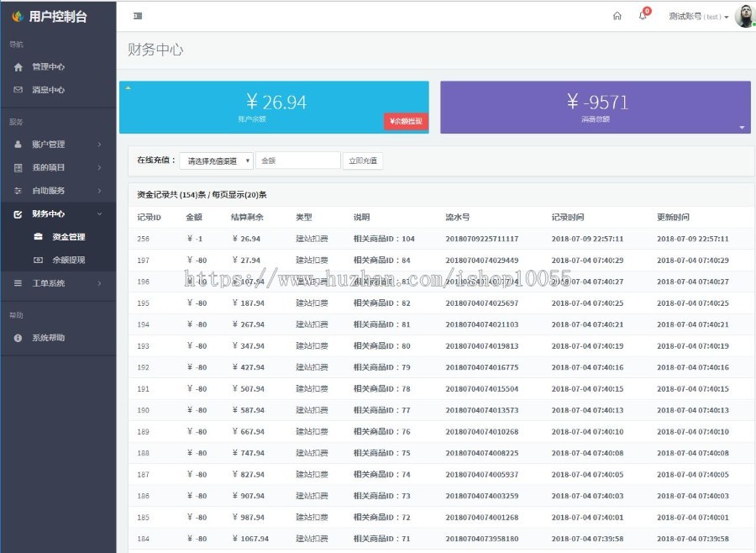Click the 资金管理 briefcase icon

tap(38, 237)
